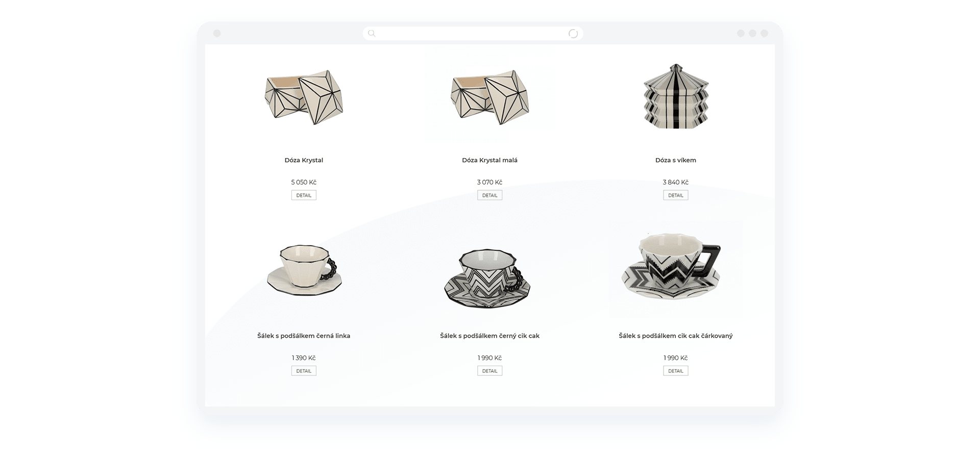Click the reload spinner icon in address bar
The height and width of the screenshot is (459, 980).
[573, 34]
